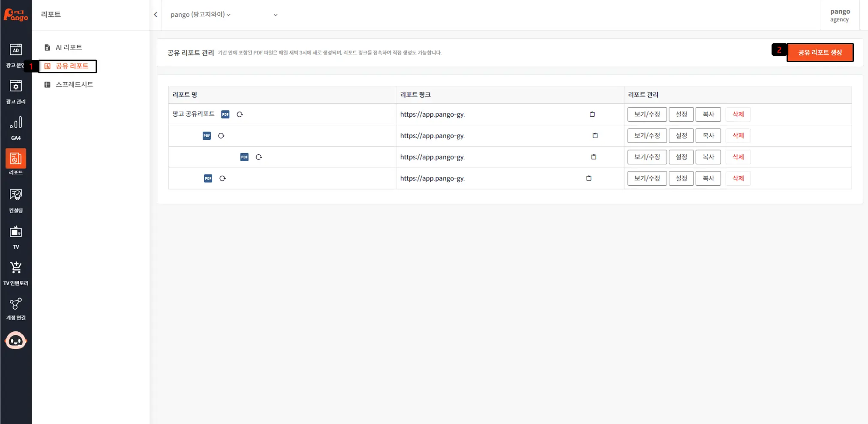Click the 공유 리포트 생성 button
Viewport: 868px width, 424px height.
pyautogui.click(x=820, y=52)
